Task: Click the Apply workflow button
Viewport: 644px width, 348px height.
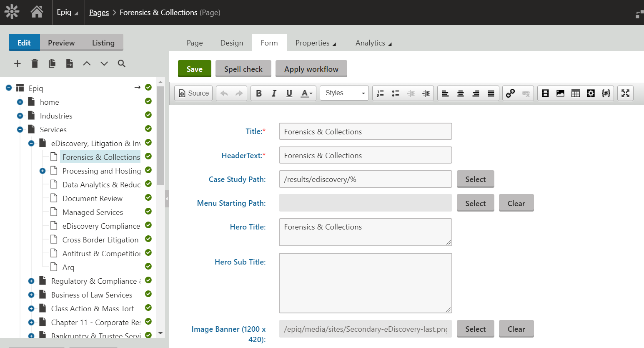Action: coord(311,69)
